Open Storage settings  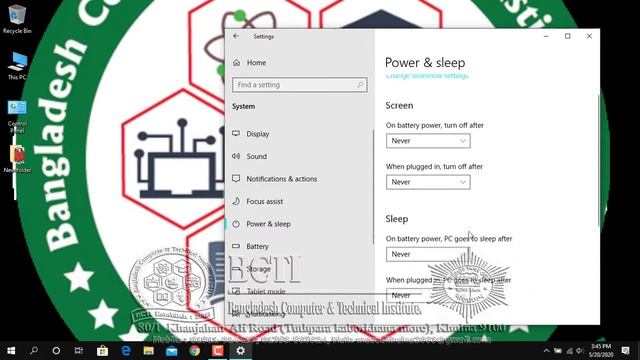(258, 269)
